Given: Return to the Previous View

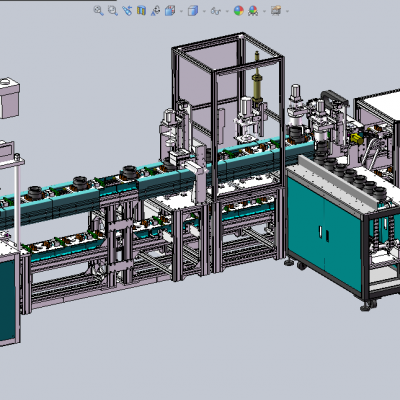Looking at the screenshot, I should click(127, 11).
